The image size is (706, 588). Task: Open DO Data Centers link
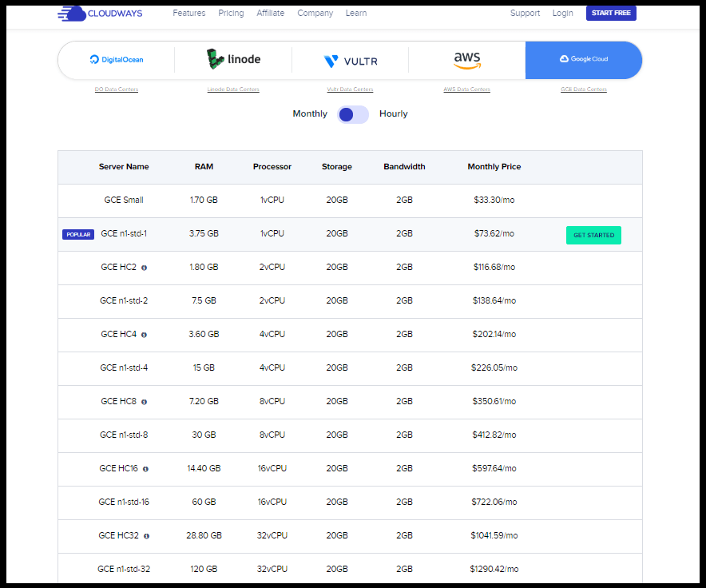click(117, 89)
